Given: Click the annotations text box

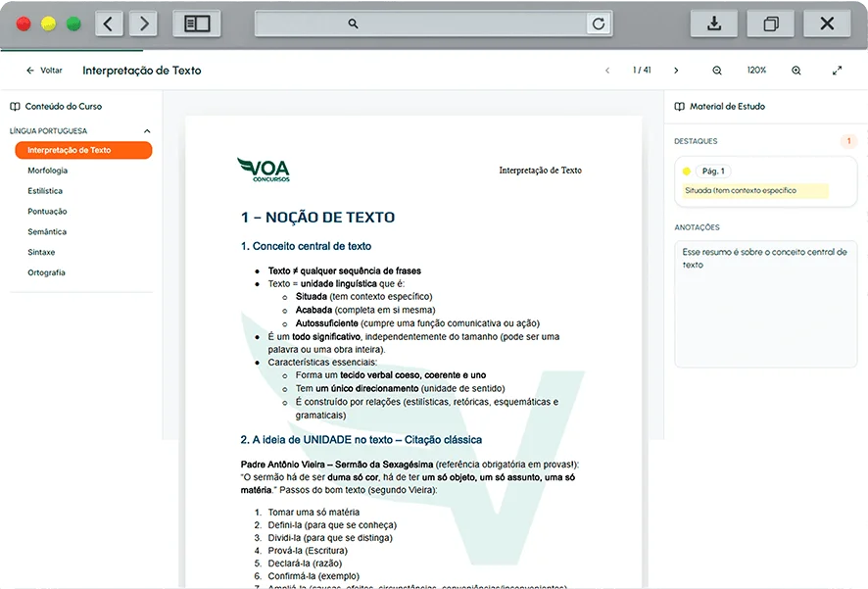Looking at the screenshot, I should pos(765,304).
